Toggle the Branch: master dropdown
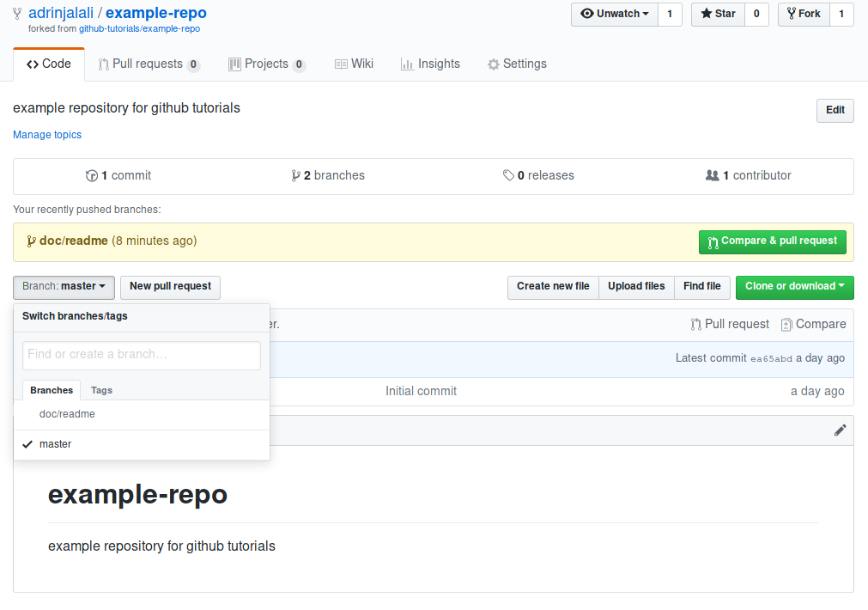868x610 pixels. (64, 287)
